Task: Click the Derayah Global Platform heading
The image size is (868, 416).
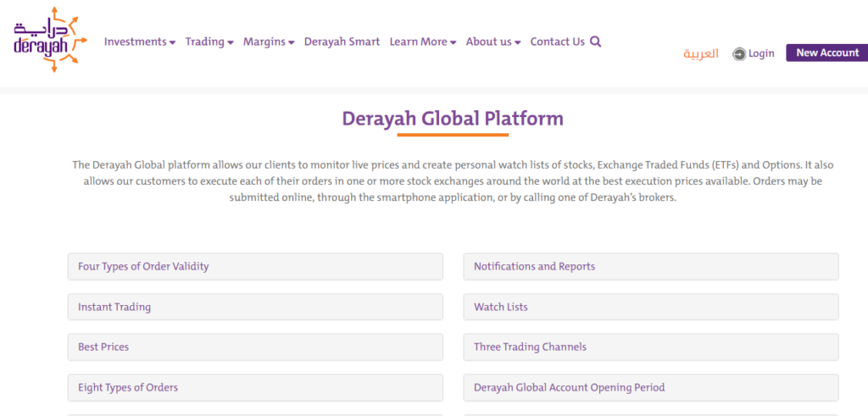Action: [453, 119]
